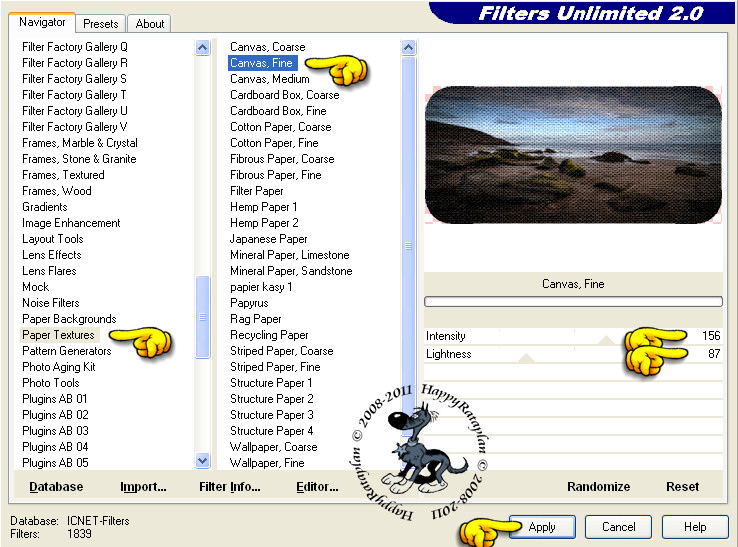Choose Frames, Stone & Granite category
This screenshot has width=738, height=547.
[x=79, y=159]
